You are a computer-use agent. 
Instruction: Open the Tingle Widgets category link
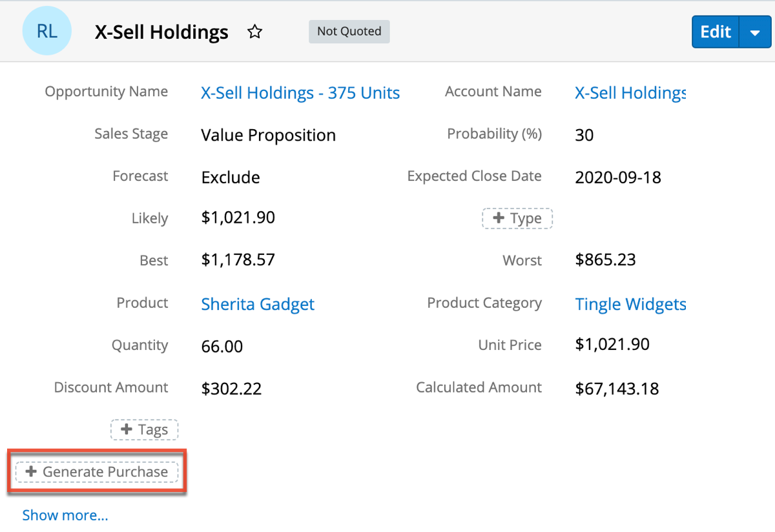(630, 304)
